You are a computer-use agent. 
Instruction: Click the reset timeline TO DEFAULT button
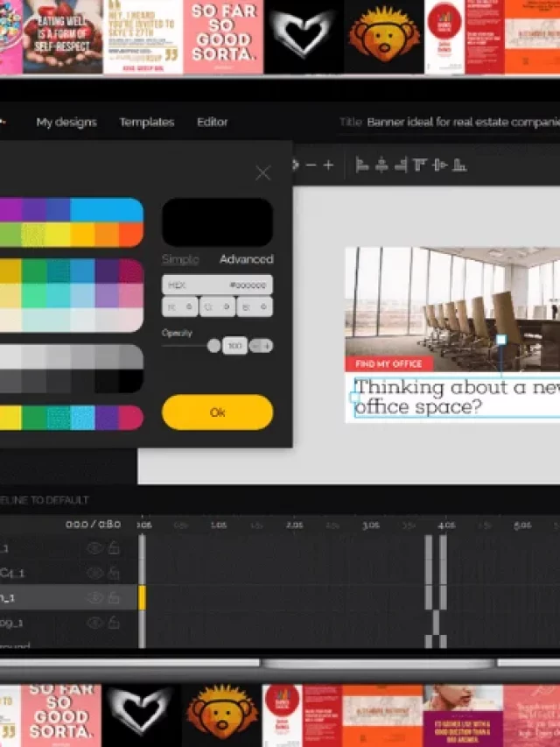45,500
